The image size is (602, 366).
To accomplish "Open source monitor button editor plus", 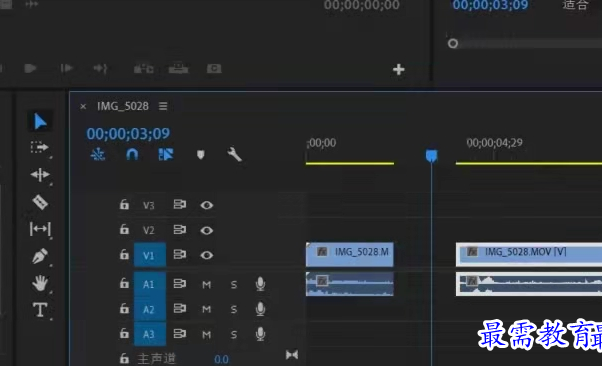I will coord(399,70).
